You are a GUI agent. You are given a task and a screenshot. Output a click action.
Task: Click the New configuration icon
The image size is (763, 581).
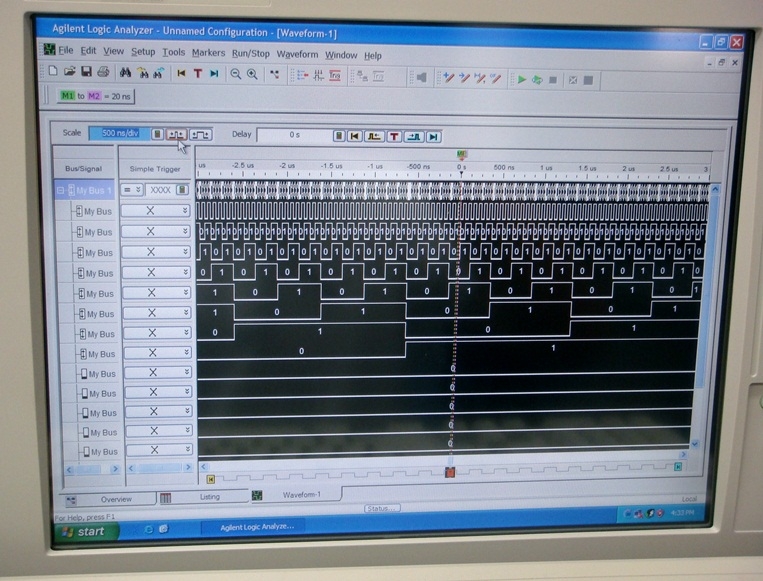tap(53, 72)
